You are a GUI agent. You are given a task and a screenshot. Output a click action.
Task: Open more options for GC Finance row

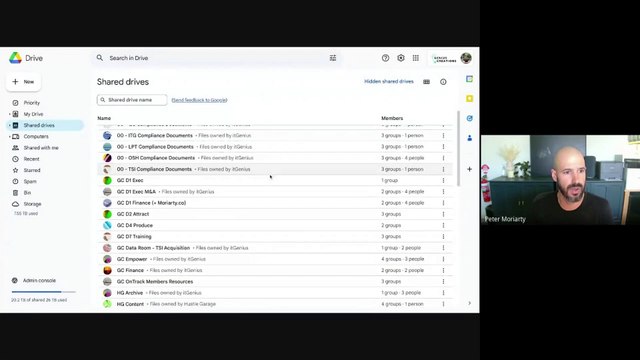click(x=443, y=270)
